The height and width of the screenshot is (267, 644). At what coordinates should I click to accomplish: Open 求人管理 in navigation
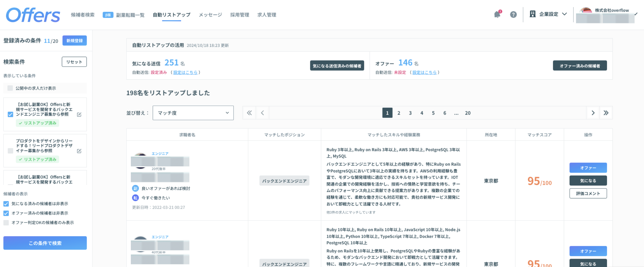pos(267,15)
